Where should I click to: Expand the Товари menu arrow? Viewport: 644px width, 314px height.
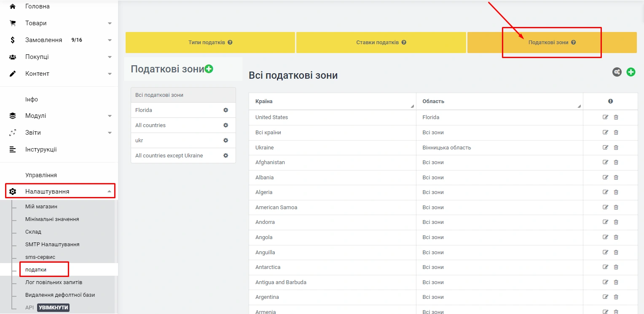pos(110,24)
